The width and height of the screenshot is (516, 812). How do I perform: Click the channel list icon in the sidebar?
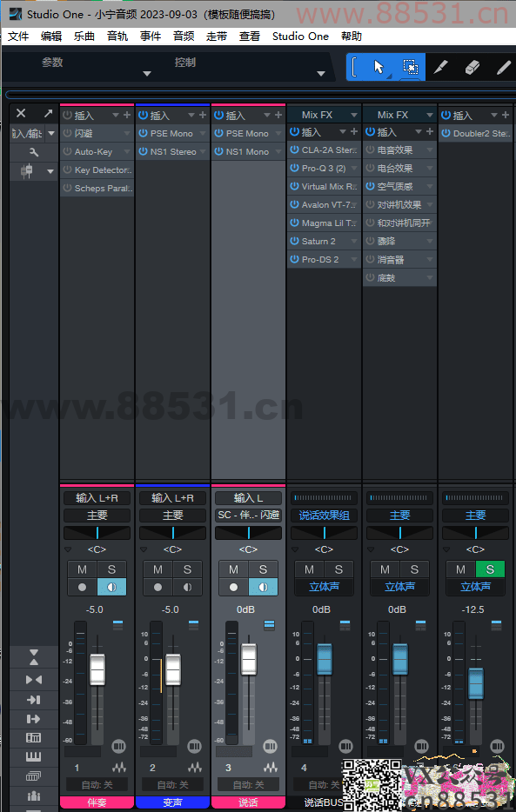coord(34,737)
